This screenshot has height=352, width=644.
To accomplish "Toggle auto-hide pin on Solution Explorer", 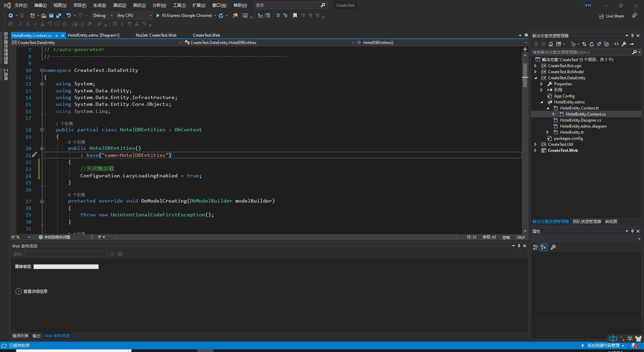I will point(632,36).
